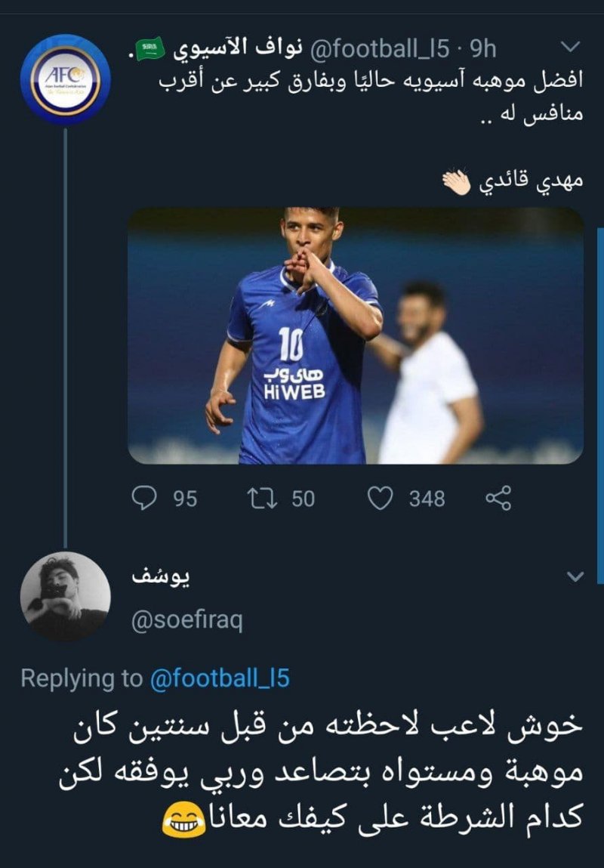Open the 9h timestamp link
Viewport: 604px width, 868px height.
tap(483, 50)
